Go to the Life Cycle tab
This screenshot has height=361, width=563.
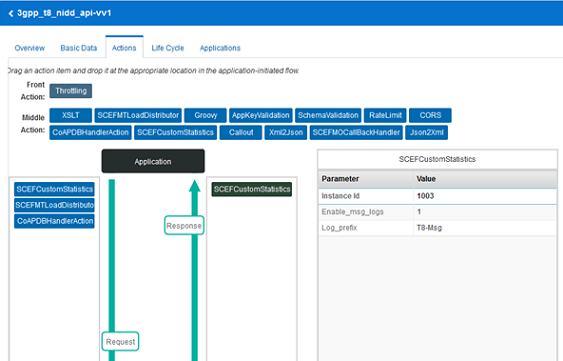(168, 48)
